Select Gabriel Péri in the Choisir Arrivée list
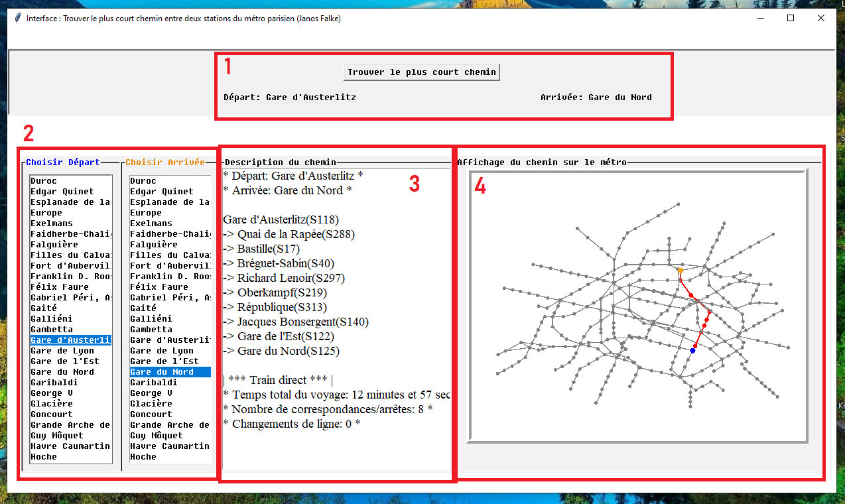 (170, 298)
